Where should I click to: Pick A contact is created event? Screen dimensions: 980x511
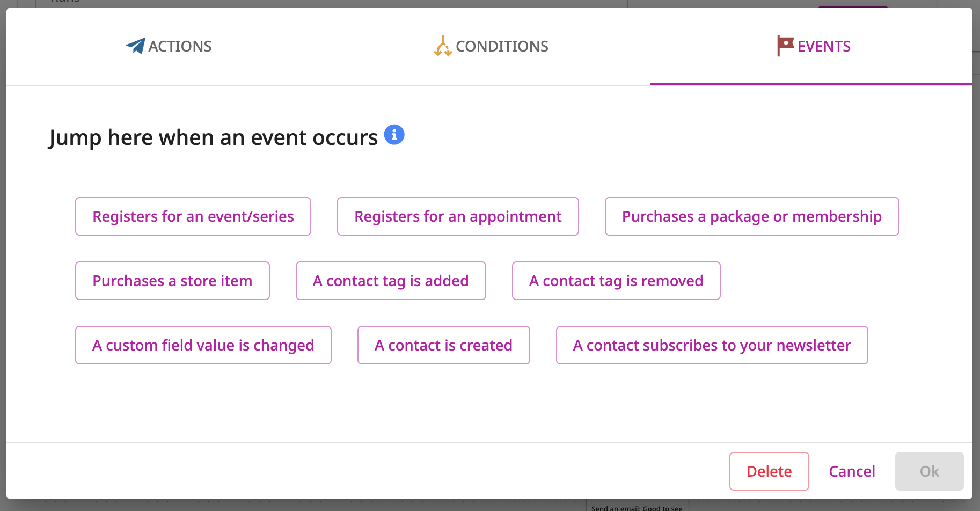click(x=444, y=345)
